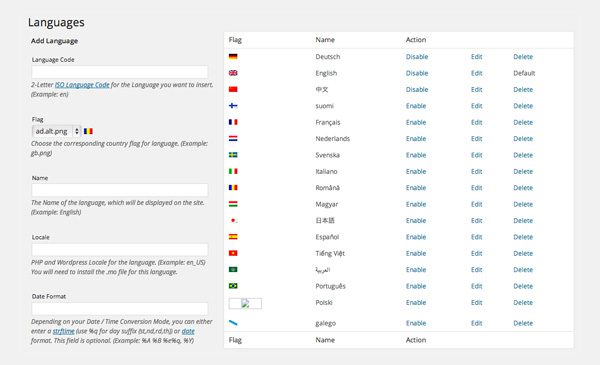Click the Japanese flag icon in the table

(x=233, y=220)
